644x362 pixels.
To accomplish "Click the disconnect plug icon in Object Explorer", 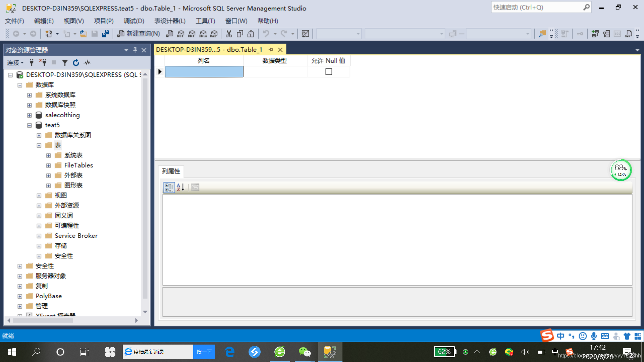I will coord(43,63).
